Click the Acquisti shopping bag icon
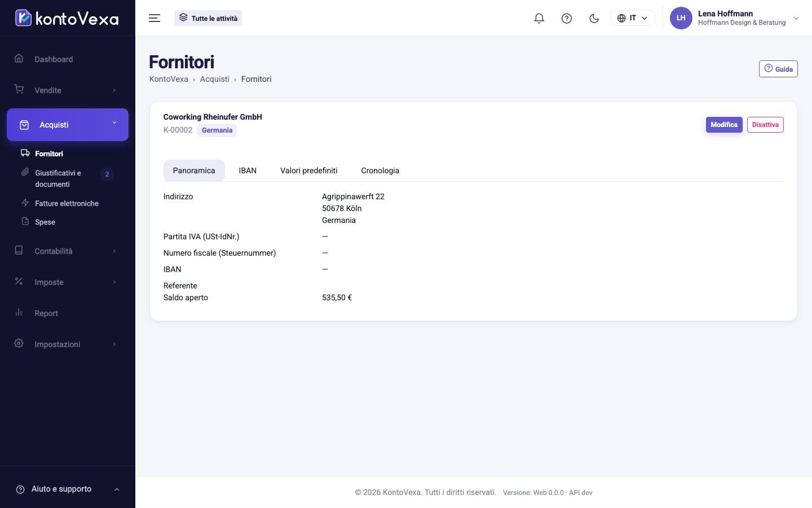812x508 pixels. coord(24,125)
